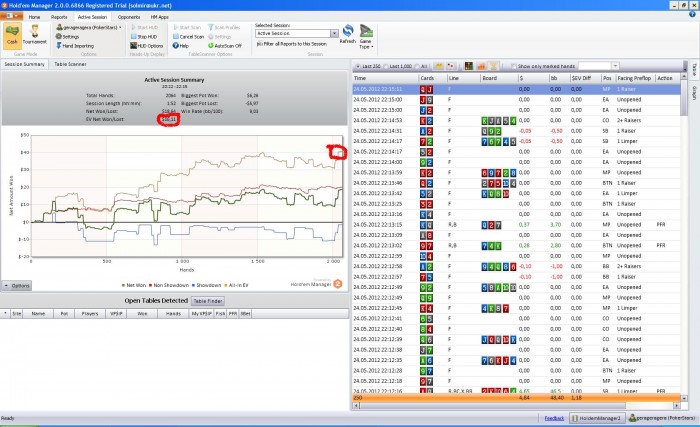Click the greyed Start HUD button

click(144, 27)
